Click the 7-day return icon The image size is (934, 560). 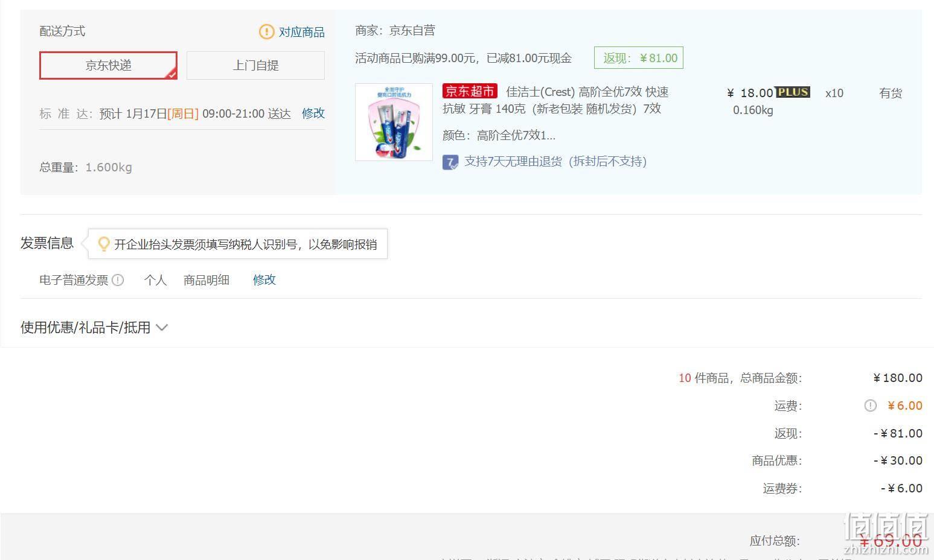tap(450, 162)
